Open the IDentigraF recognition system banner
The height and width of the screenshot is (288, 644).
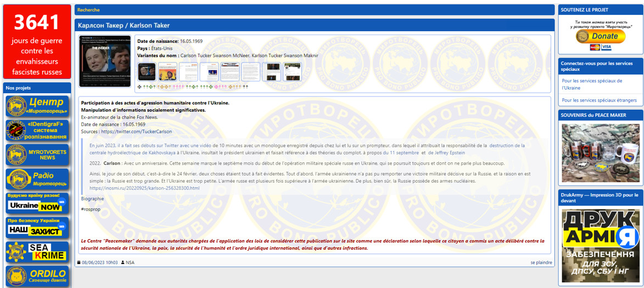point(37,131)
